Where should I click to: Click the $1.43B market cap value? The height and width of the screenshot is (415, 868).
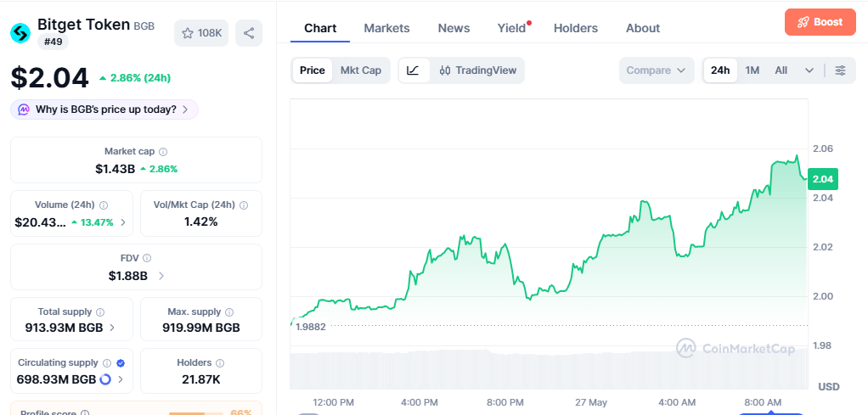coord(116,169)
